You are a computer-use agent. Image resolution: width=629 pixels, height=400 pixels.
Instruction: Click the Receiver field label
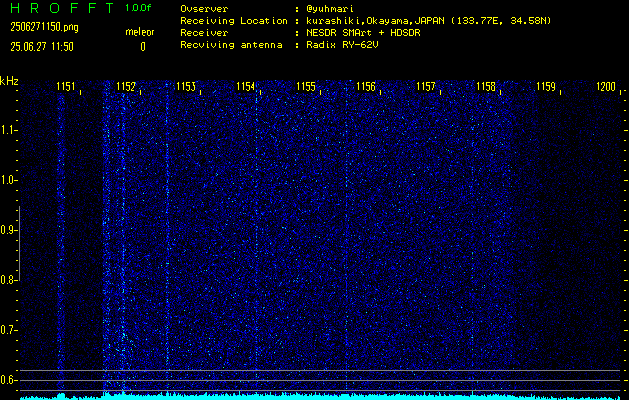pyautogui.click(x=204, y=33)
